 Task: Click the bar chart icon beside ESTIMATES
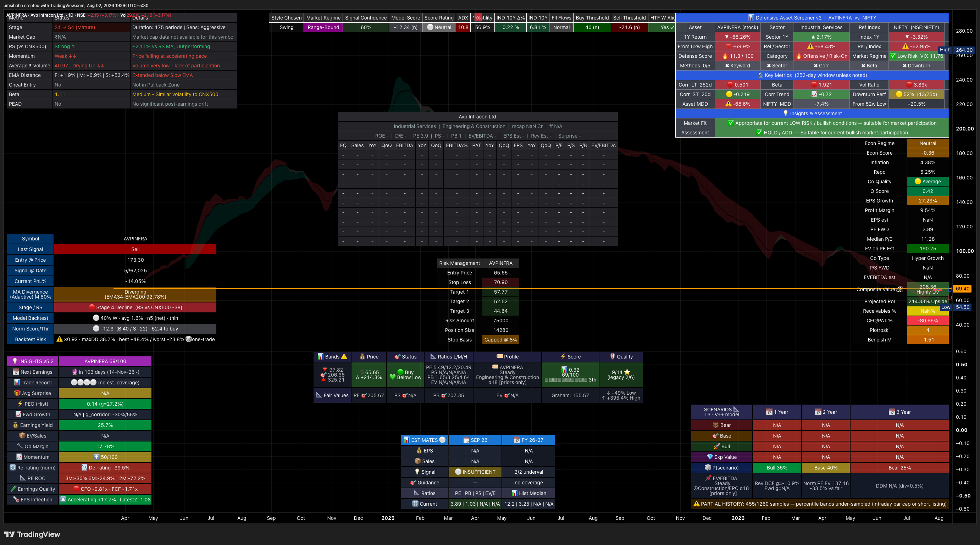(406, 440)
